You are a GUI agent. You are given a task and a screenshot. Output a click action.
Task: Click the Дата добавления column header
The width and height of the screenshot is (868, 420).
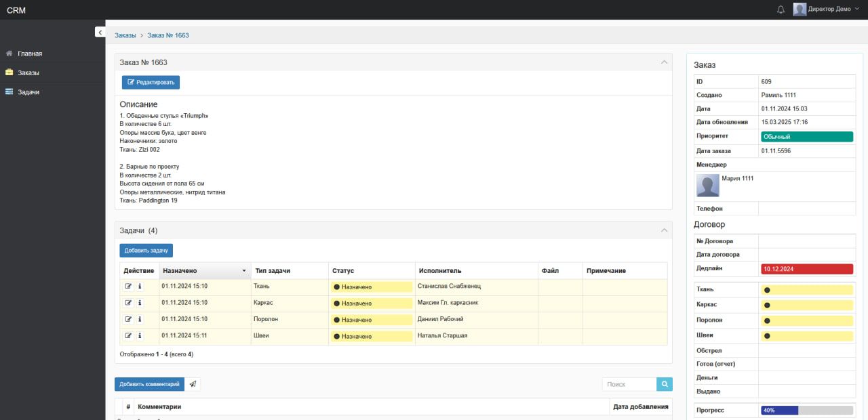641,406
